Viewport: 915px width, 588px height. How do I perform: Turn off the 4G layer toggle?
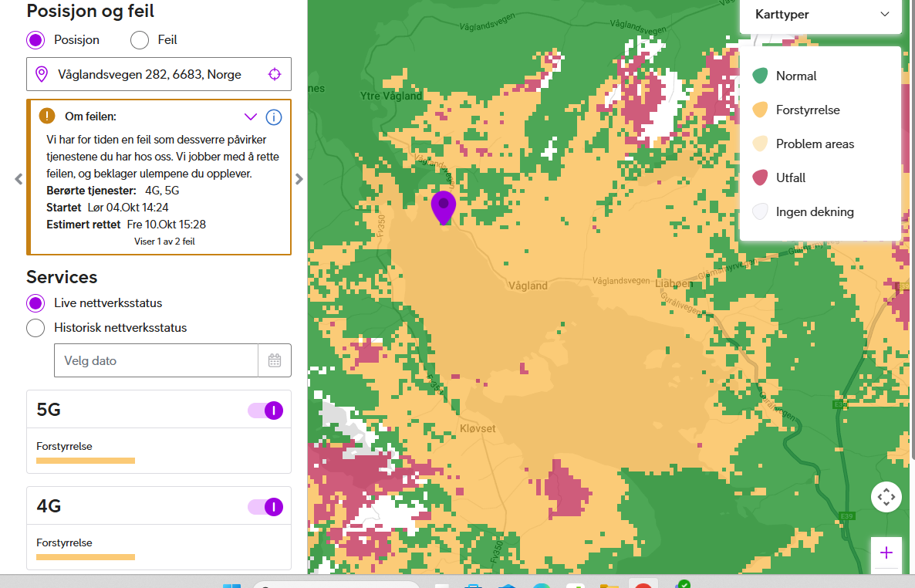265,507
